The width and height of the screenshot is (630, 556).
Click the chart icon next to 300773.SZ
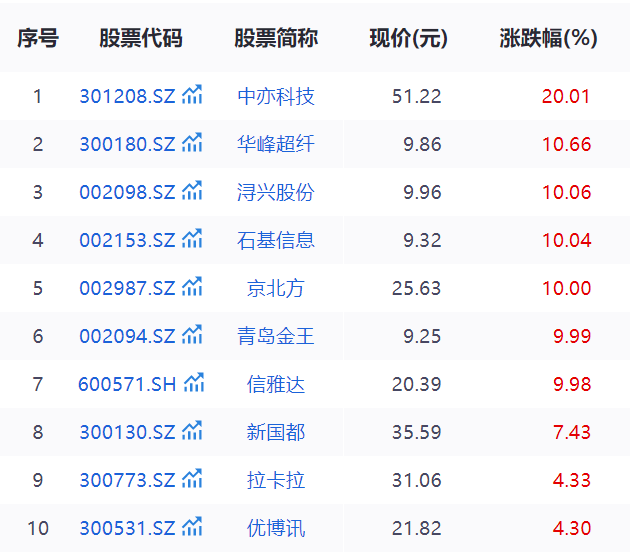point(192,480)
